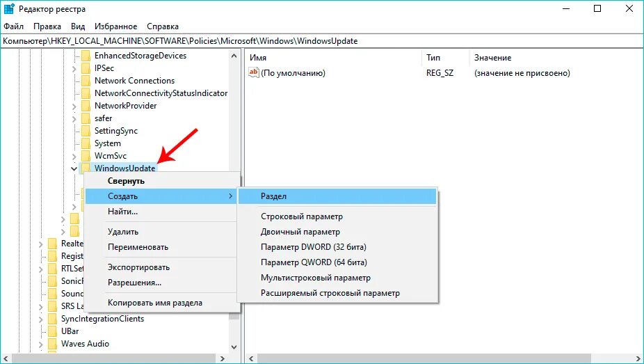Click the NetworkProvider folder icon
The image size is (644, 364).
coord(86,106)
